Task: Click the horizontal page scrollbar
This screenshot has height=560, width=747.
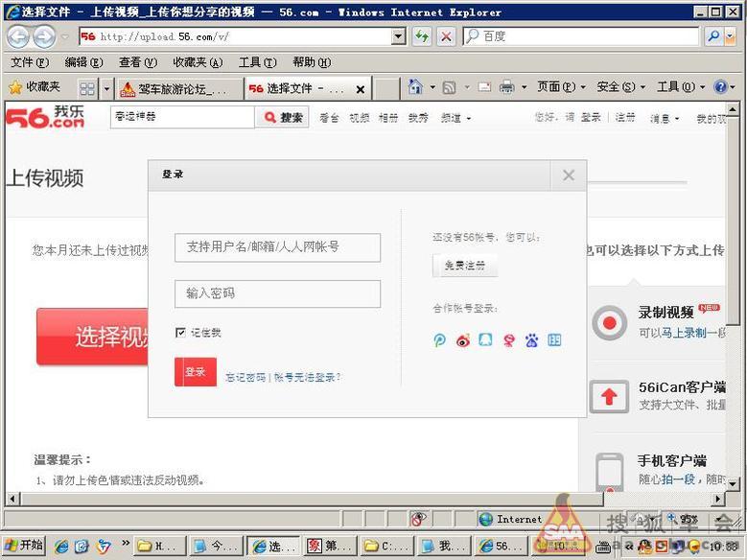Action: [364, 500]
